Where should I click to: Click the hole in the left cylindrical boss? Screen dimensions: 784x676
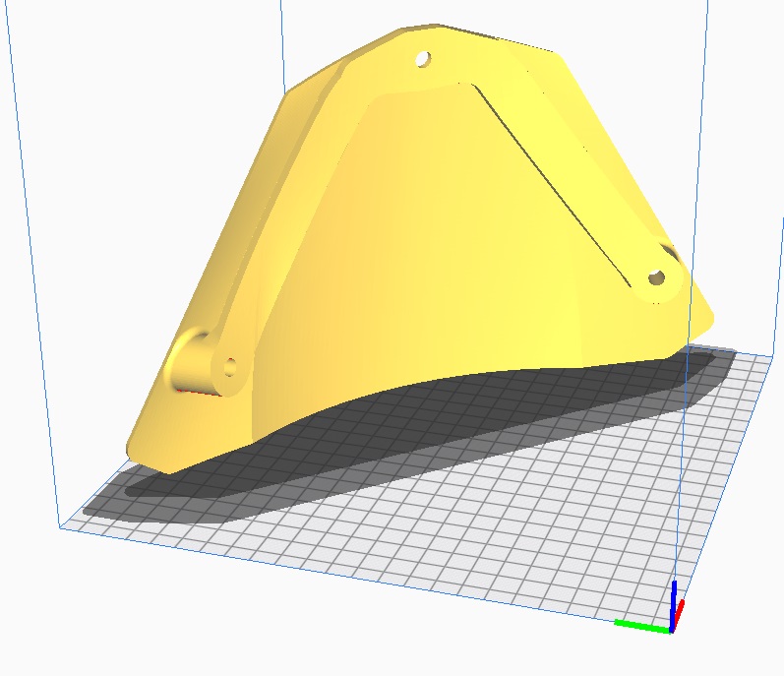[230, 368]
